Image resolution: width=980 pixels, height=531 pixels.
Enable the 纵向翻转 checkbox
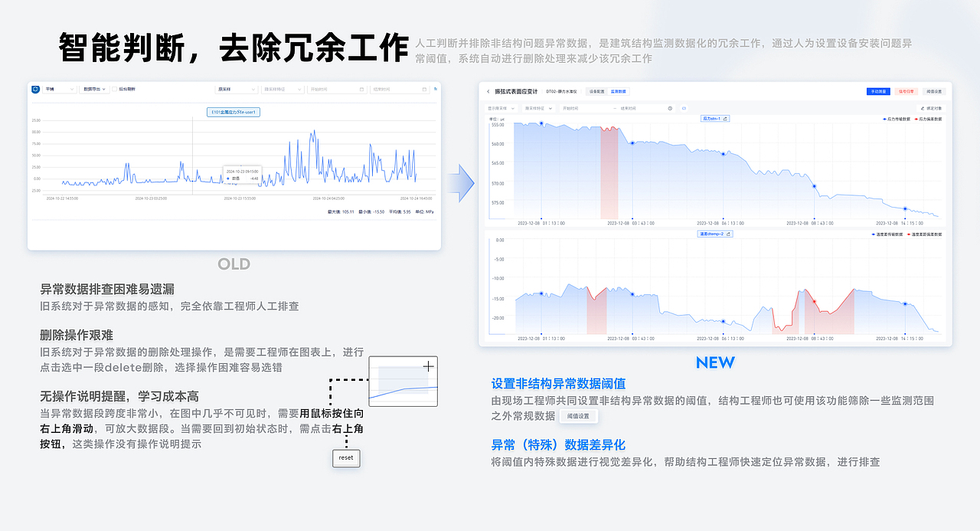pyautogui.click(x=114, y=88)
